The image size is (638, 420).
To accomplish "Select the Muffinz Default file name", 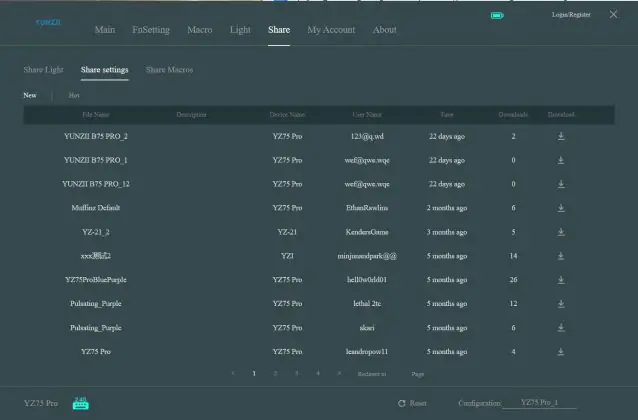I will (x=96, y=208).
